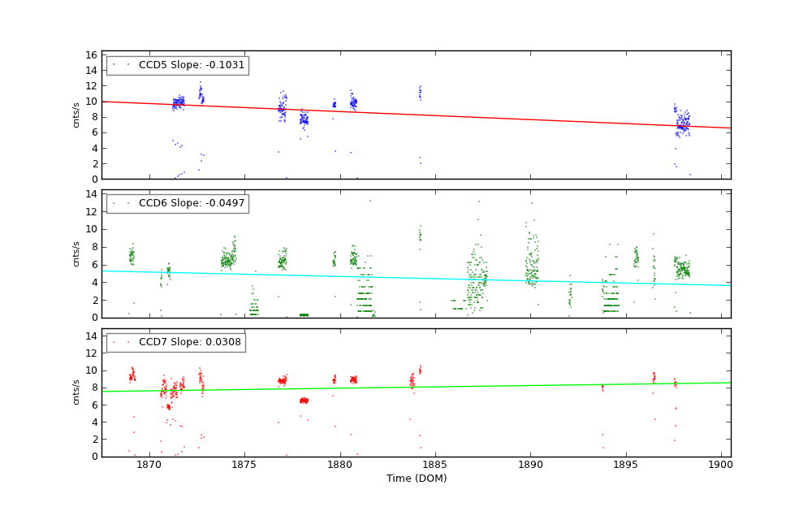Viewport: 812px width, 507px height.
Task: Click the CCD7 Slope legend box
Action: (175, 342)
